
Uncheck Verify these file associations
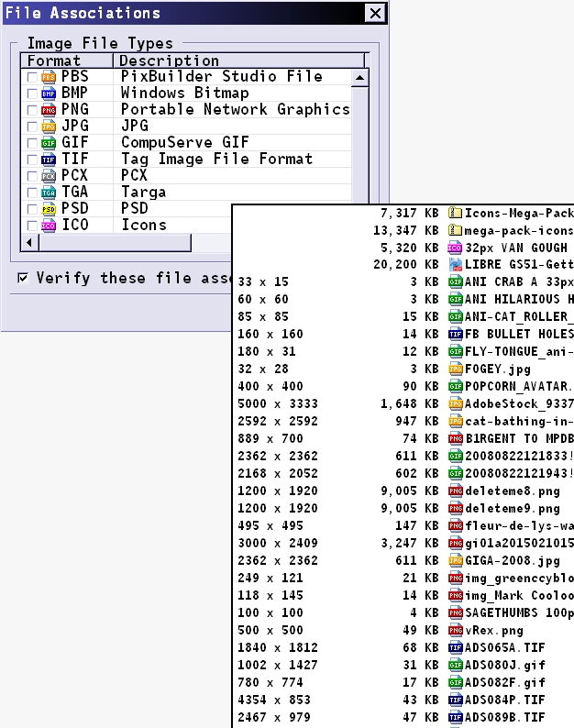(x=22, y=278)
